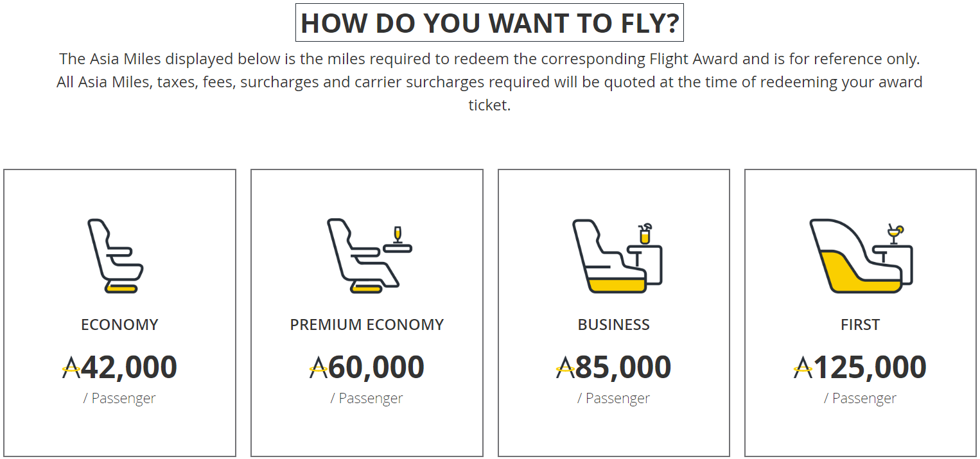This screenshot has height=459, width=980.
Task: Click the Premium Economy seat icon
Action: [369, 256]
